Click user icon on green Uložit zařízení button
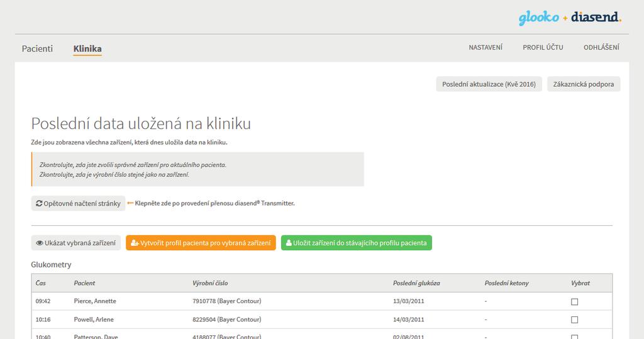Screen dimensions: 644x339 pyautogui.click(x=289, y=243)
